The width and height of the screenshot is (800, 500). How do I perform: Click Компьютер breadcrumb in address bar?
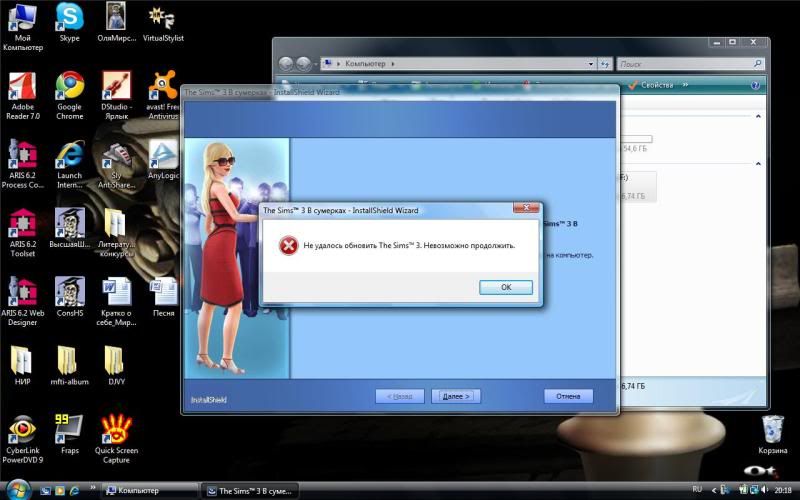click(x=365, y=64)
